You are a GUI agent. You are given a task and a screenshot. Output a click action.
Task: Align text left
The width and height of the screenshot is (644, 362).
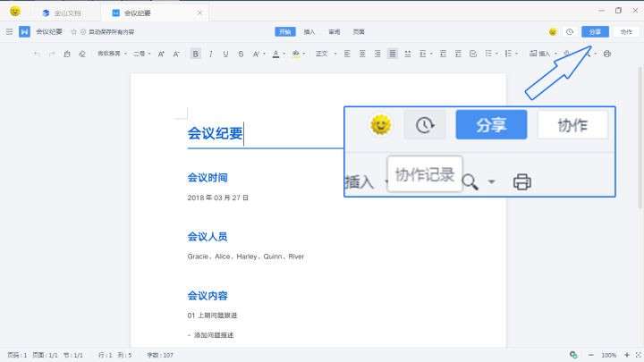click(x=347, y=54)
